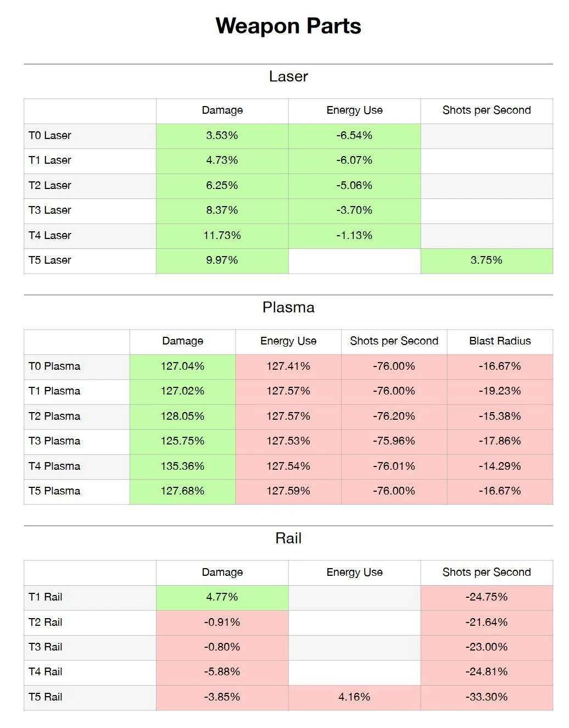Image resolution: width=569 pixels, height=728 pixels.
Task: Click T1 Rail's green 4.77% damage cell
Action: point(222,597)
